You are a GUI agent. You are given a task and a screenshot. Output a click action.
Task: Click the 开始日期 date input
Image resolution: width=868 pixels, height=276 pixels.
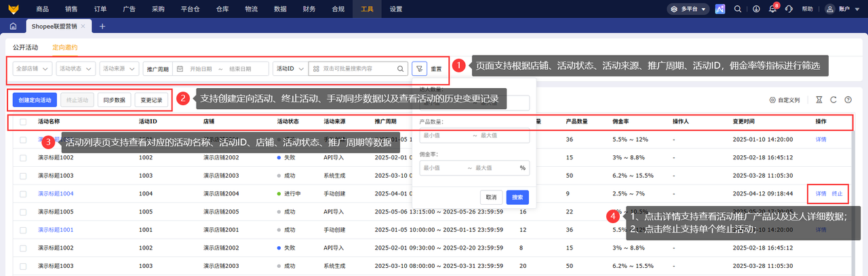(200, 68)
